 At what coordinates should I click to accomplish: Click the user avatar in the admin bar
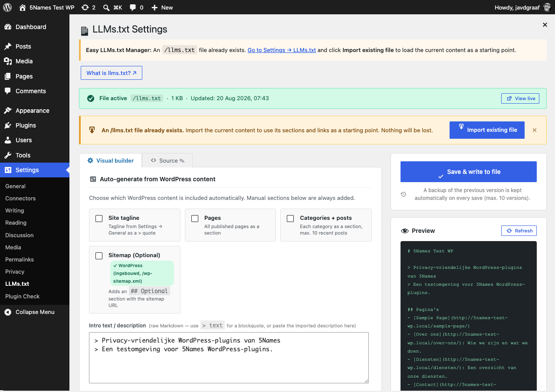tap(548, 7)
